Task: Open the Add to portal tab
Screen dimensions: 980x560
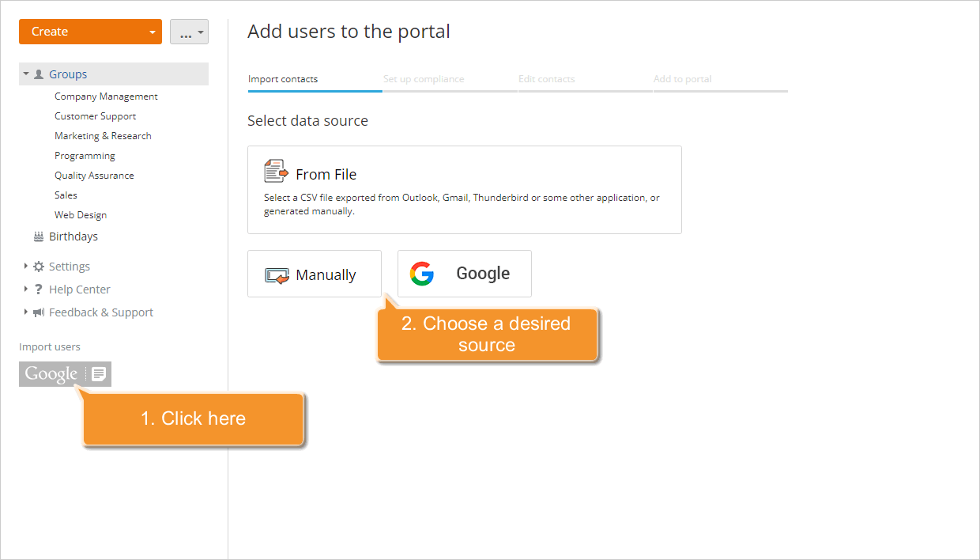Action: [x=682, y=79]
